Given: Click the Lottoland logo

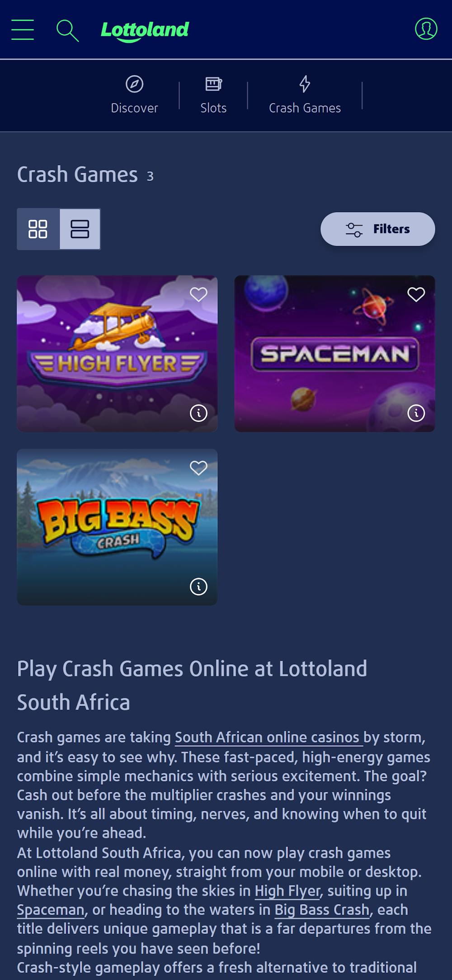Looking at the screenshot, I should 145,31.
